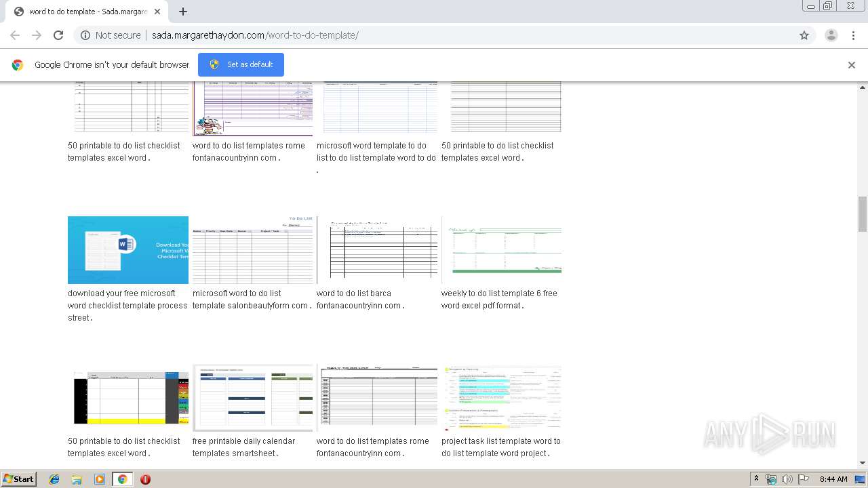
Task: Open the Windows Start menu
Action: (18, 479)
